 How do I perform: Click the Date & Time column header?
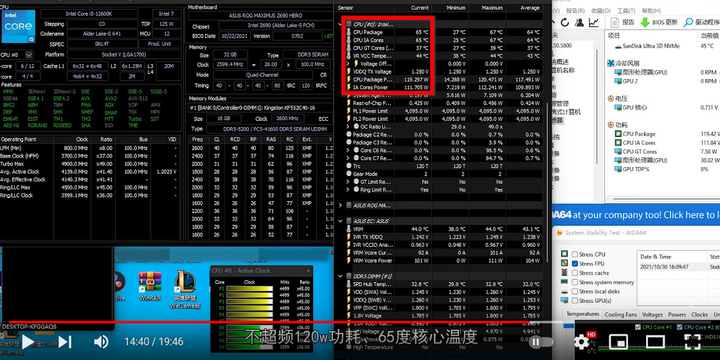coord(671,257)
